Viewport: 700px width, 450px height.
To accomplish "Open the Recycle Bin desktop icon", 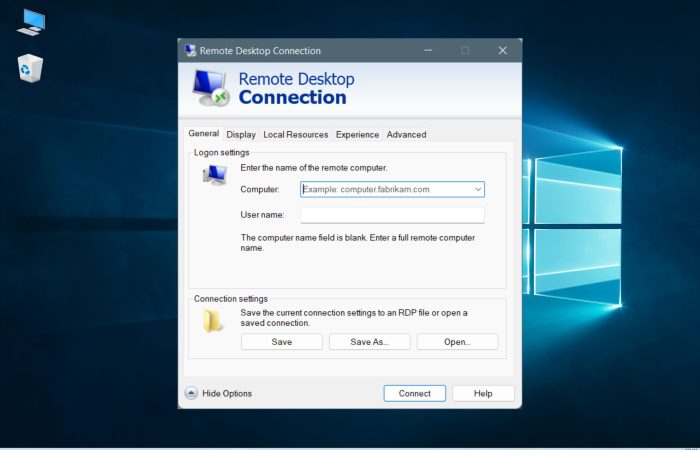I will 30,68.
